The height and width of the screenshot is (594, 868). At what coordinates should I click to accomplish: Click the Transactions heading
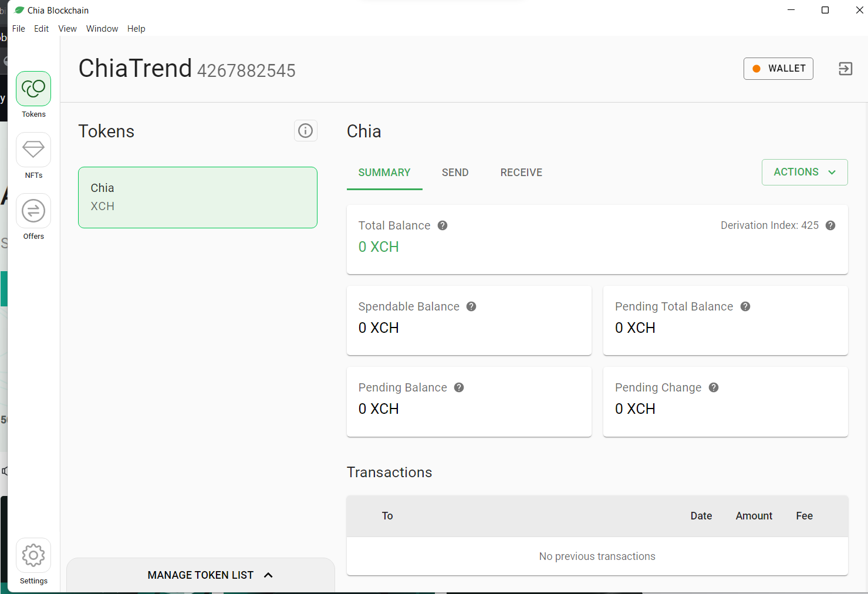tap(390, 473)
